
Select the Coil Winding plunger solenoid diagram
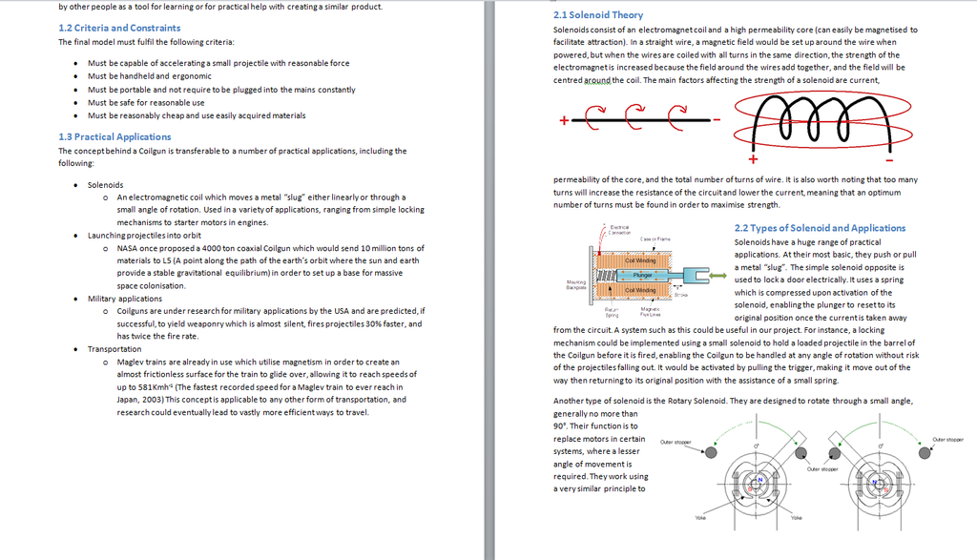pyautogui.click(x=645, y=271)
